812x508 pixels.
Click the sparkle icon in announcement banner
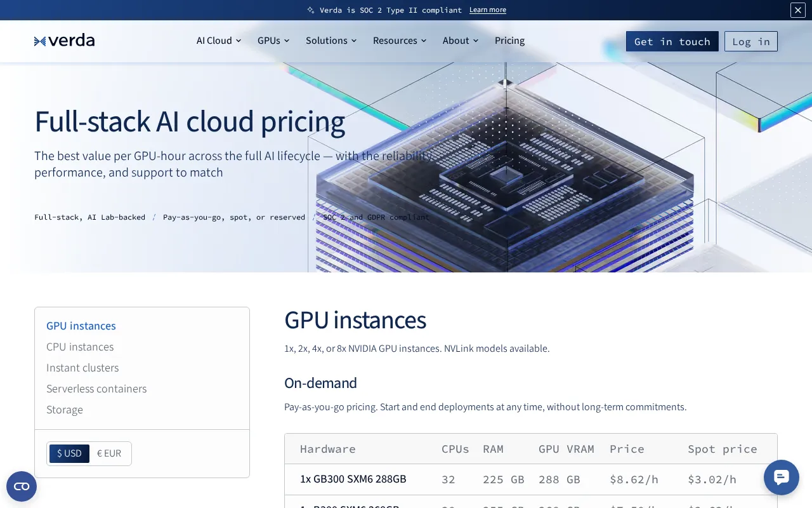[311, 10]
